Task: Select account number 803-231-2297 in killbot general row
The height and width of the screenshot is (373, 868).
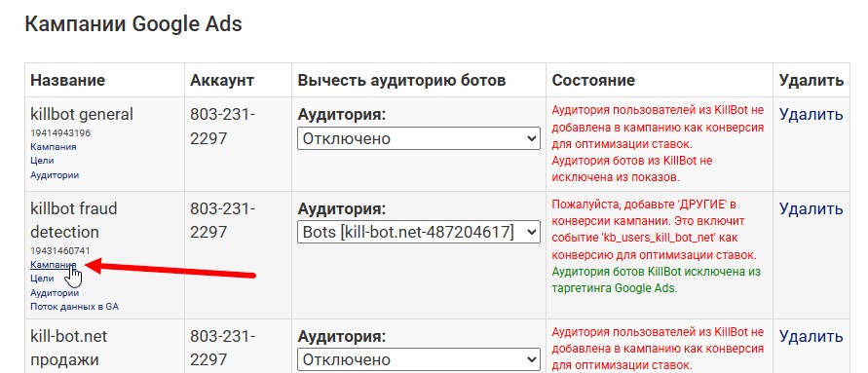Action: coord(223,127)
